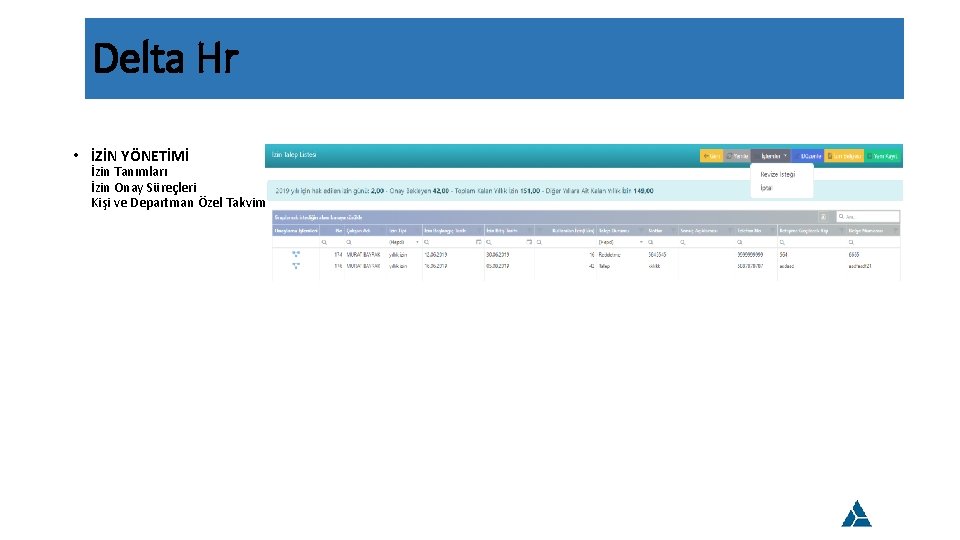Sort by the İzin Tipi column header

point(404,231)
